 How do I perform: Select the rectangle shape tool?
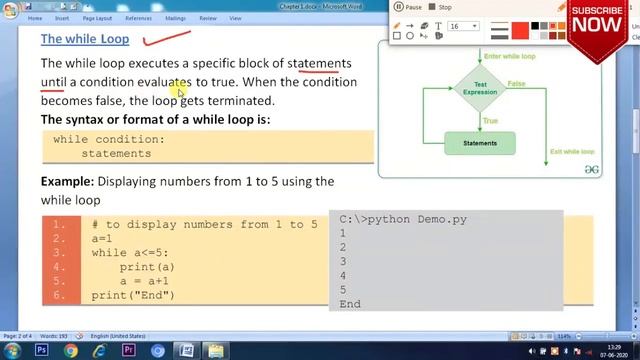click(x=397, y=36)
